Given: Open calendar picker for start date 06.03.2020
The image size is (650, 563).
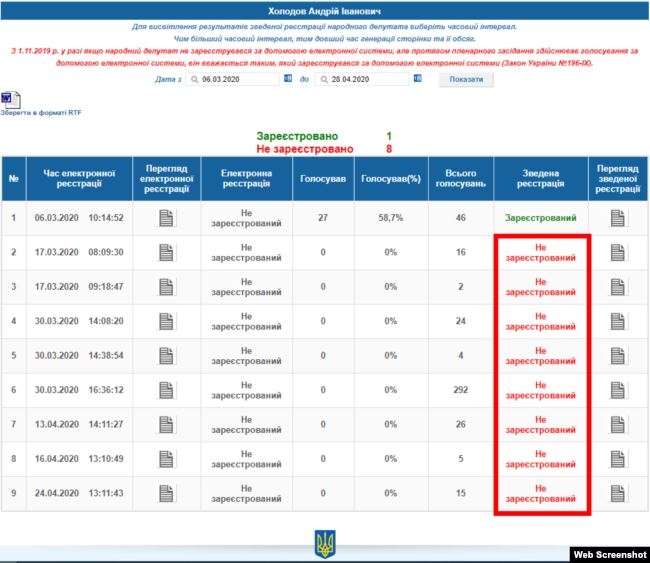Looking at the screenshot, I should [x=288, y=79].
